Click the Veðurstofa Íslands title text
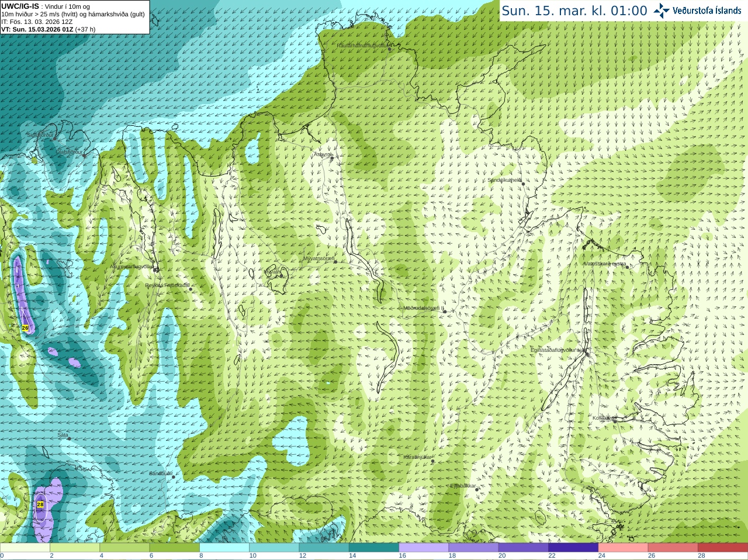The width and height of the screenshot is (748, 560). 707,11
